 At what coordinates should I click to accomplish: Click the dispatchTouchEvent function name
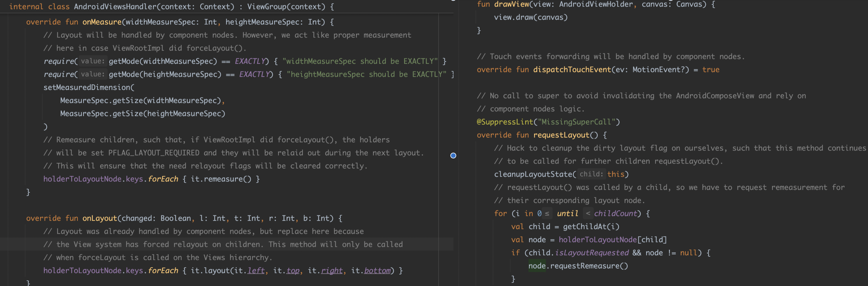572,70
